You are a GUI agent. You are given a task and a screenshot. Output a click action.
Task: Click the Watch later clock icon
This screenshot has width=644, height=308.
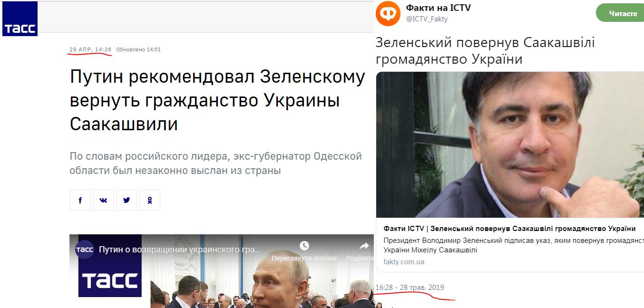[x=304, y=246]
